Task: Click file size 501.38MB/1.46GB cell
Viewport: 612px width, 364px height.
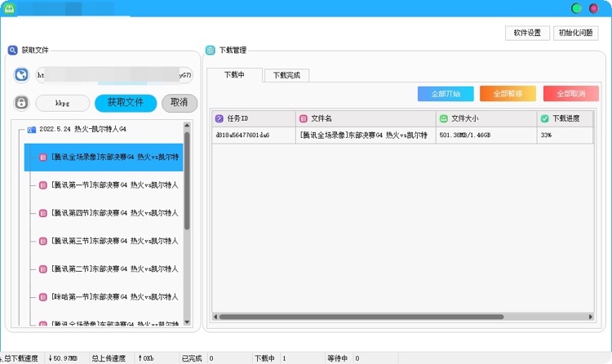Action: click(486, 135)
